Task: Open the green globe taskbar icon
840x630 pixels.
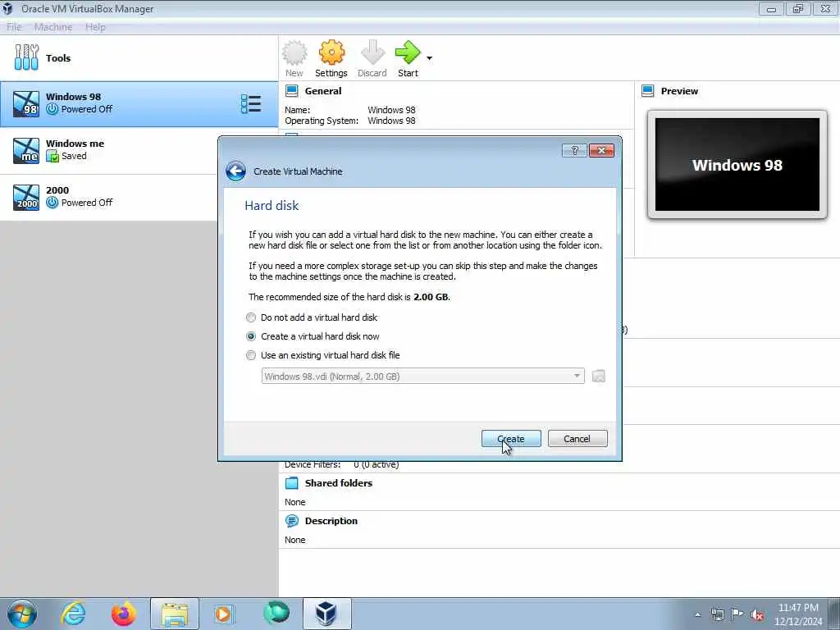Action: coord(276,613)
